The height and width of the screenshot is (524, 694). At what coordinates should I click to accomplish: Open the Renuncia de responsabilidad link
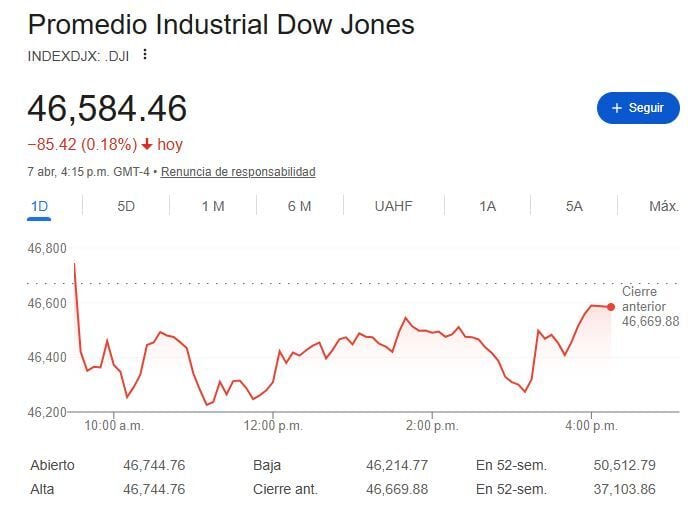[238, 172]
